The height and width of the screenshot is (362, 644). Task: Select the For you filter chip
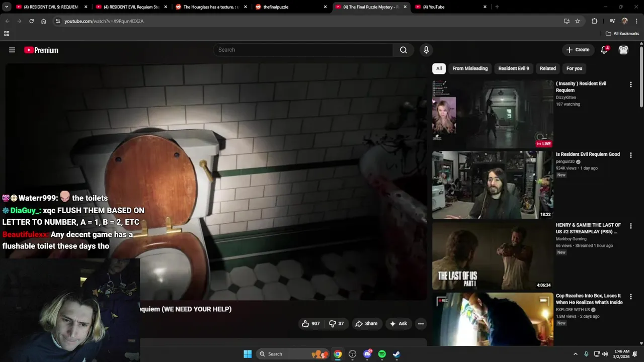point(574,68)
